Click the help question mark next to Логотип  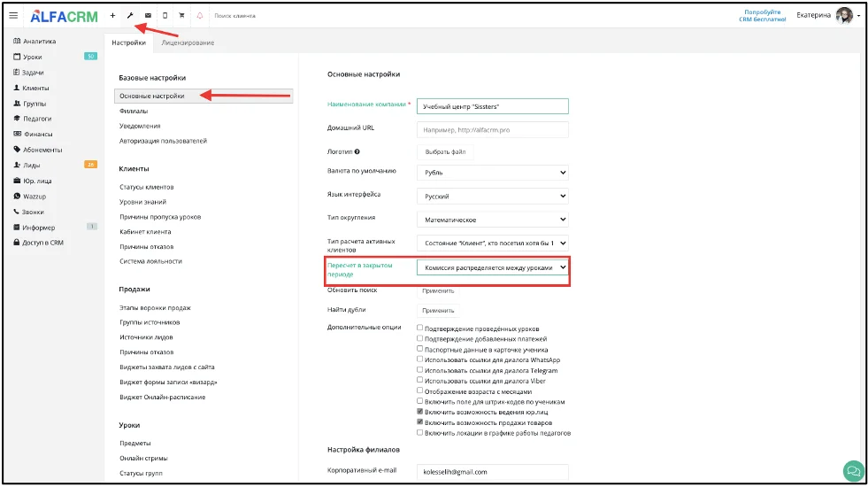(x=357, y=151)
